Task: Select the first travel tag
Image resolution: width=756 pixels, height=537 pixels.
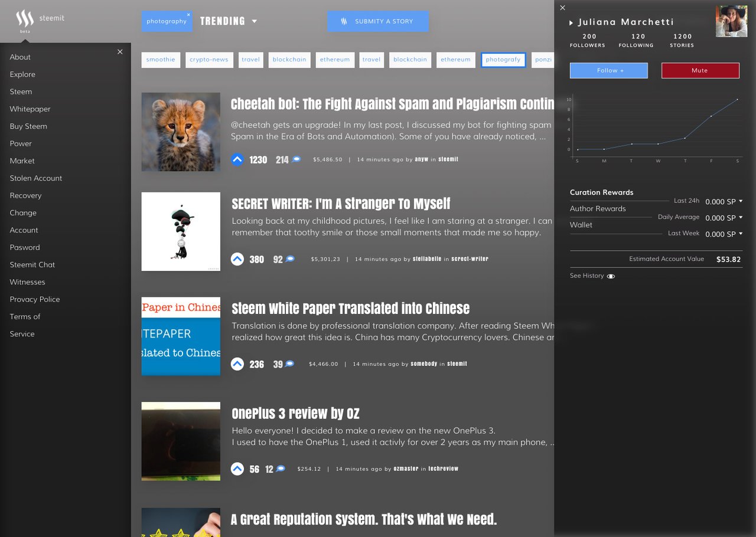Action: 251,60
